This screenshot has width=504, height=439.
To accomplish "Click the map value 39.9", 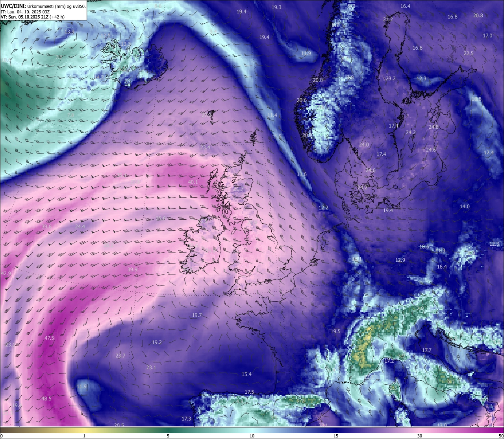I will [133, 269].
